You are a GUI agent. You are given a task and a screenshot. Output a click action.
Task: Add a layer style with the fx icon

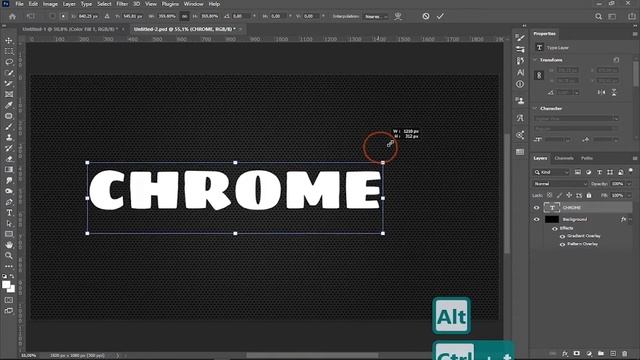(565, 353)
